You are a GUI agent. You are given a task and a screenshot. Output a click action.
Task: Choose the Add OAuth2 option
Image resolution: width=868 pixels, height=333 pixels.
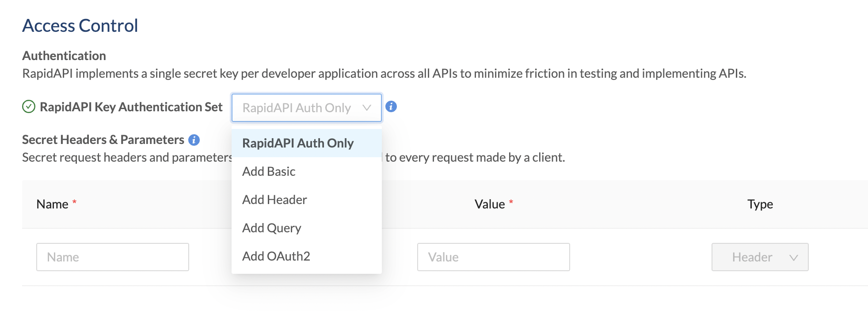click(x=307, y=256)
